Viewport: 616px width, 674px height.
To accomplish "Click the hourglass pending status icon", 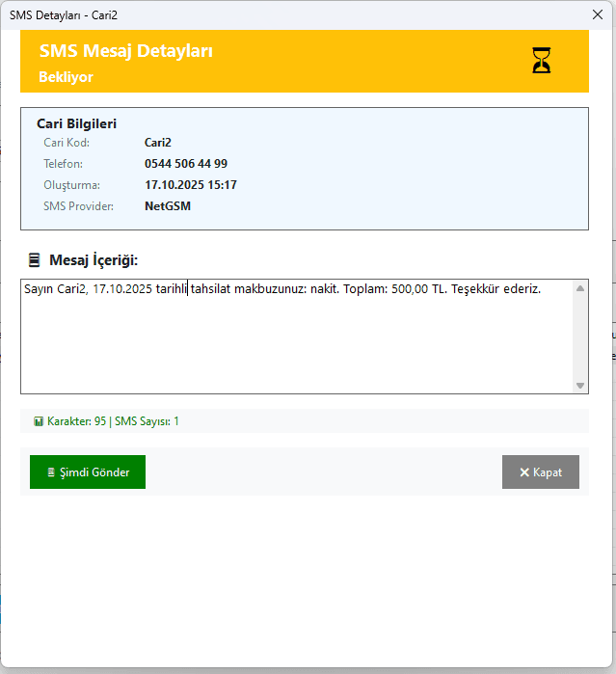I will (x=543, y=62).
